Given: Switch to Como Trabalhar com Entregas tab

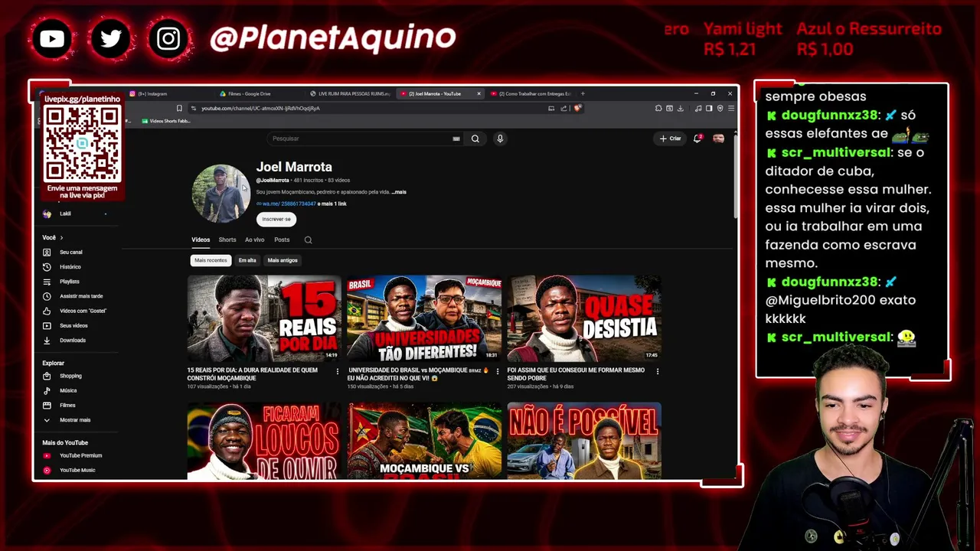Looking at the screenshot, I should [x=533, y=93].
